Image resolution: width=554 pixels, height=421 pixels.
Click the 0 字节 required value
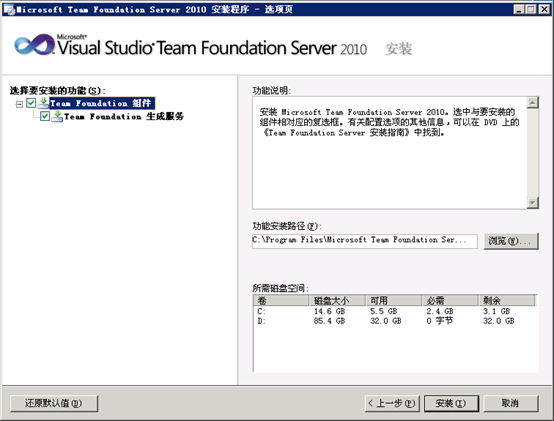click(440, 321)
